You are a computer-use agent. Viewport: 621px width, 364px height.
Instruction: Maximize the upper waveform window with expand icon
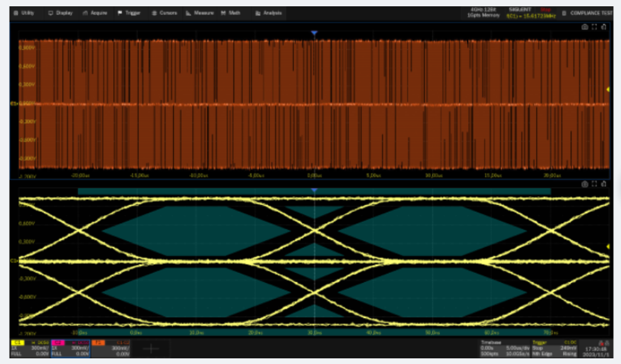click(594, 27)
